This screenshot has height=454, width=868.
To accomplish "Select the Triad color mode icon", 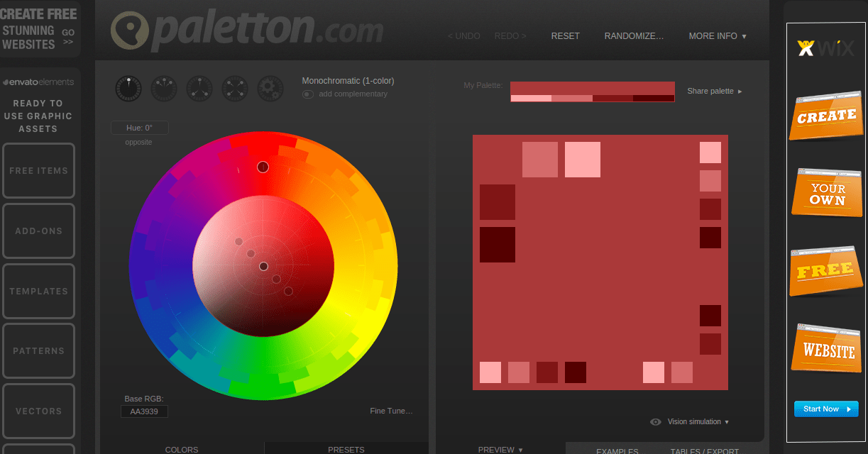I will coord(199,89).
